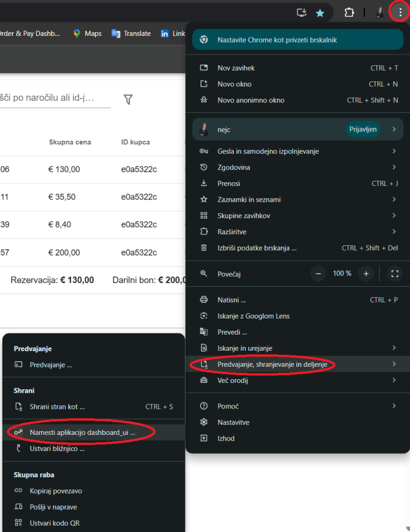Viewport: 410px width, 532px height.
Task: Click the Gesla in samodejno izpolnjevanje key icon
Action: pyautogui.click(x=204, y=151)
